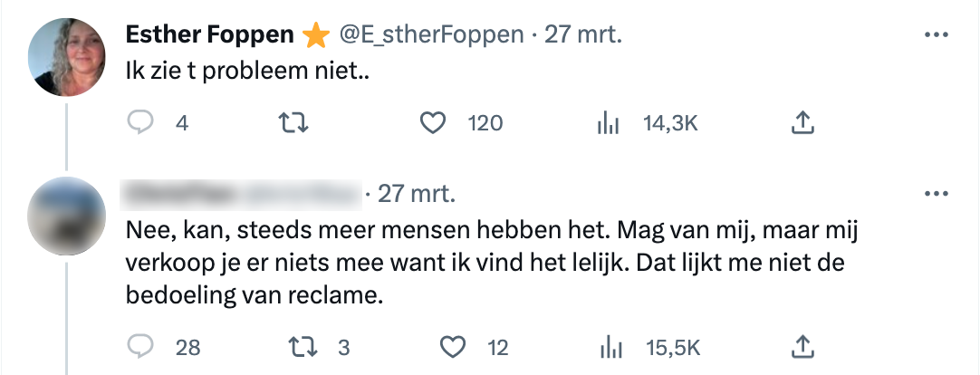980x375 pixels.
Task: Like the reply with 12 likes
Action: pos(451,347)
